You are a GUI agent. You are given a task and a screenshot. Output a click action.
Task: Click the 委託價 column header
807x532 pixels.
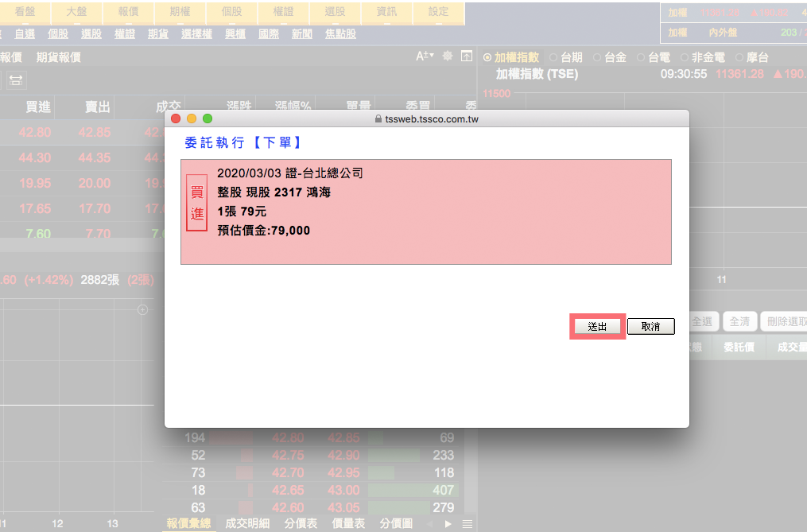point(739,348)
